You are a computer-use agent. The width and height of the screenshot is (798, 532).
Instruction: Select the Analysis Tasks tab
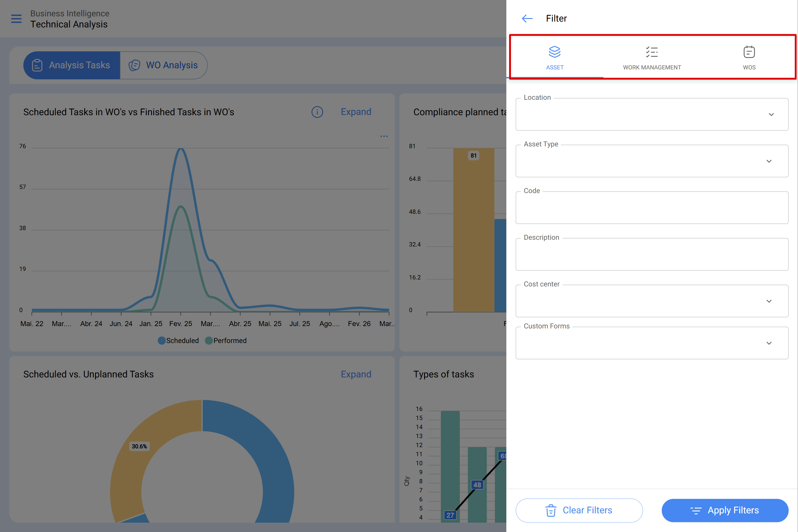pyautogui.click(x=71, y=65)
